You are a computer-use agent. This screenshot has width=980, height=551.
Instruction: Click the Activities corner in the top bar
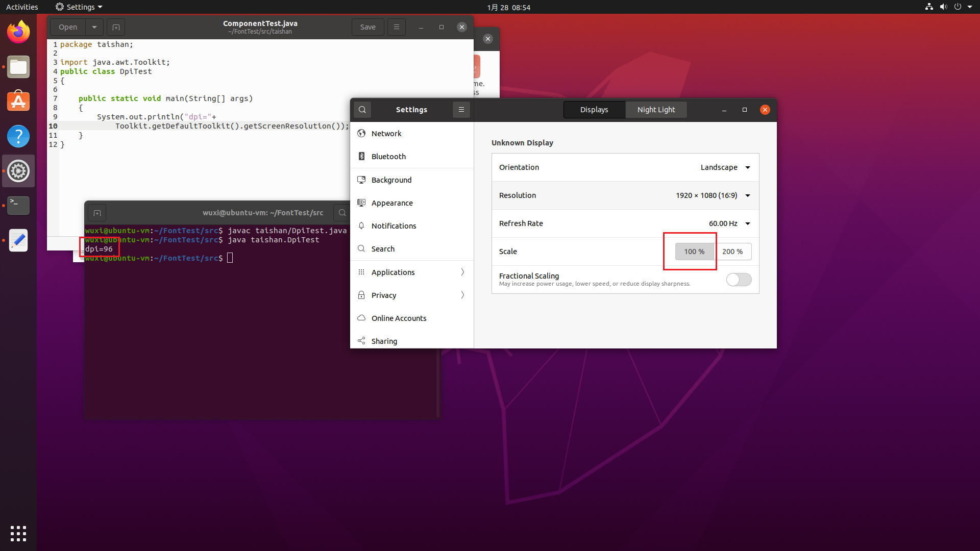click(22, 7)
